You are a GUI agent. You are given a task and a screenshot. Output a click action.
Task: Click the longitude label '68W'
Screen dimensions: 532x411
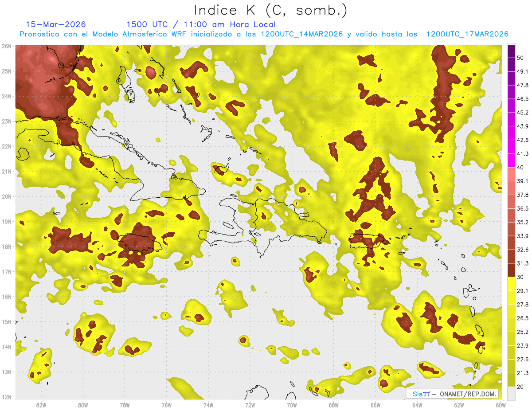pyautogui.click(x=334, y=405)
